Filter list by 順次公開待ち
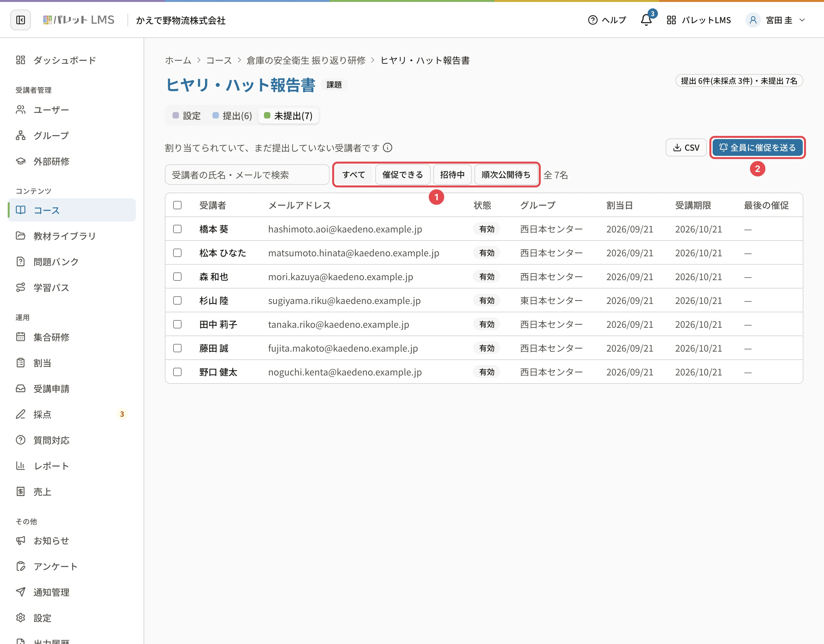Screen dimensions: 824x644 (506, 175)
